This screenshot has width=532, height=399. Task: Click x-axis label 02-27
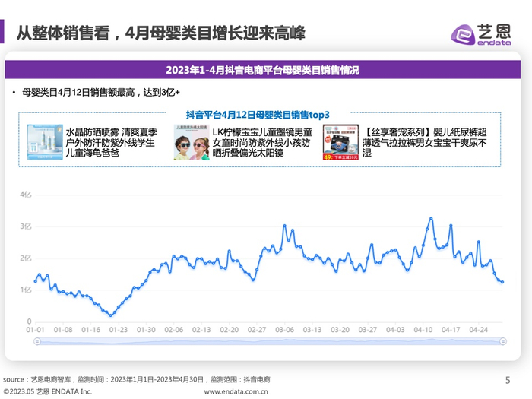point(257,330)
